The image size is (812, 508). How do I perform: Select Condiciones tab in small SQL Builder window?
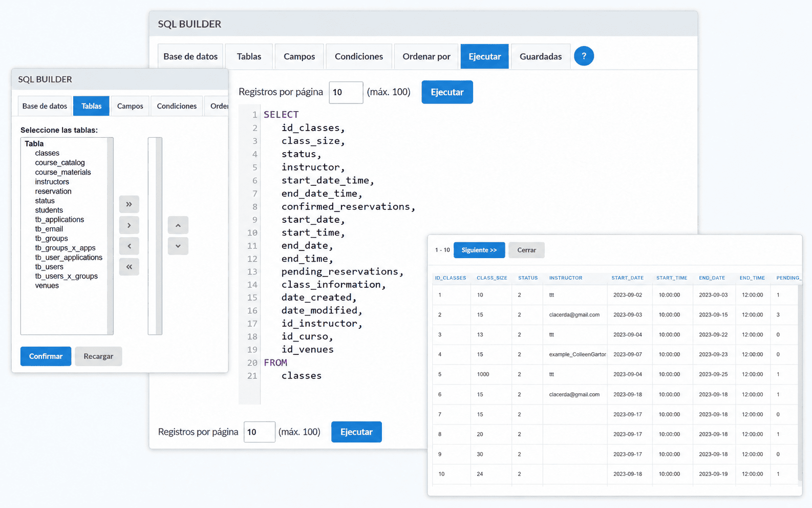coord(177,106)
